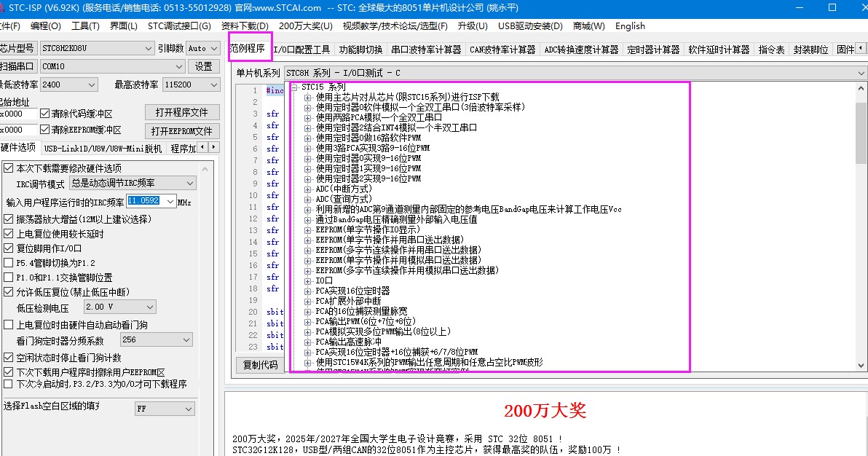
Task: Open the 单片机系列 example selection dropdown
Action: pyautogui.click(x=575, y=73)
